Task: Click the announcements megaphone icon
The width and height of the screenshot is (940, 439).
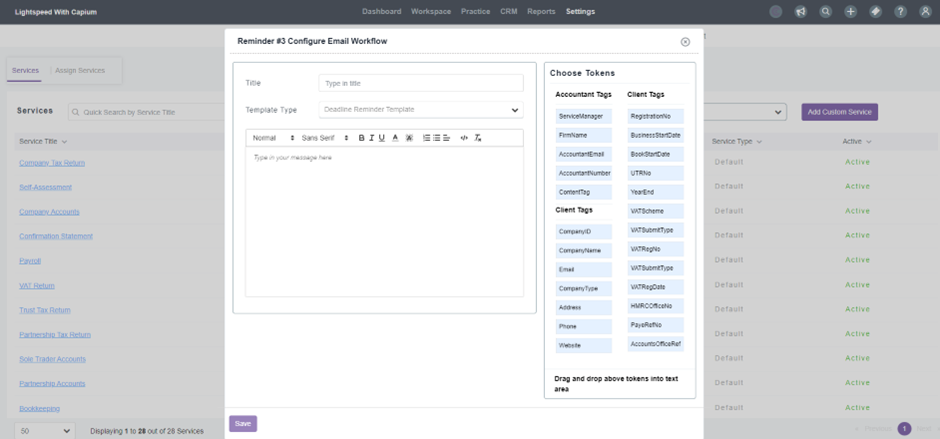Action: click(800, 11)
